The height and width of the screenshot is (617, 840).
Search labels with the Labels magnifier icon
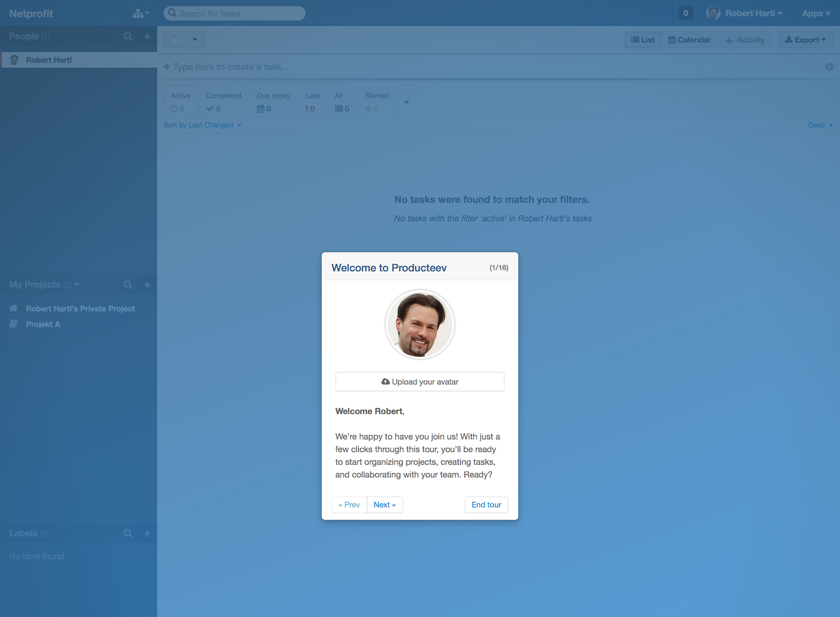pyautogui.click(x=128, y=533)
